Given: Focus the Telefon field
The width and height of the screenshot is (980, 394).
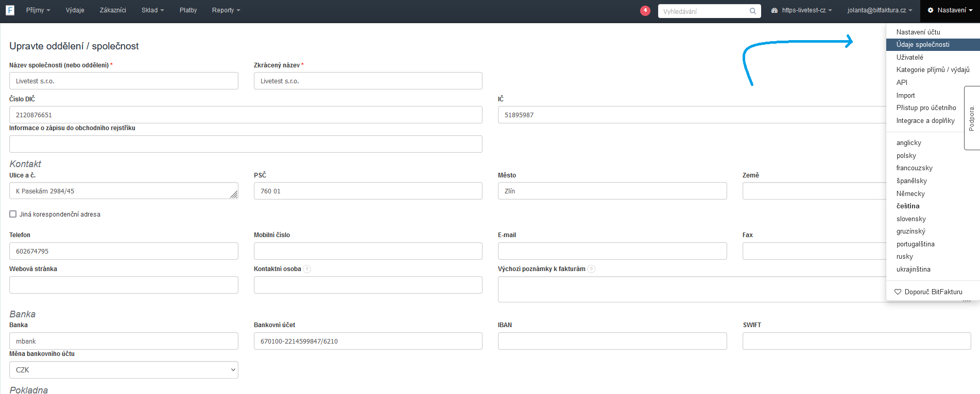Looking at the screenshot, I should (x=124, y=251).
